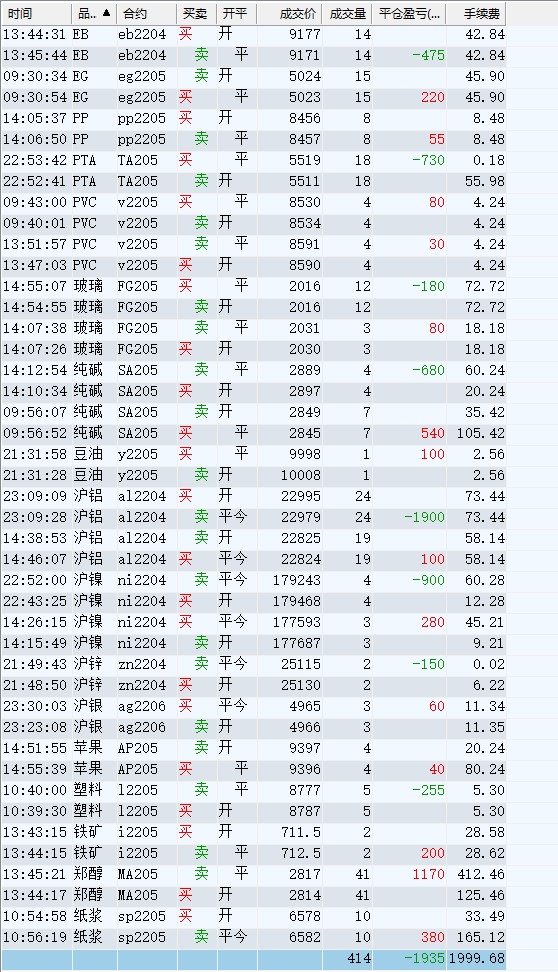The image size is (558, 972).
Task: Sort by the 平仓盈亏 column header
Action: coord(410,14)
